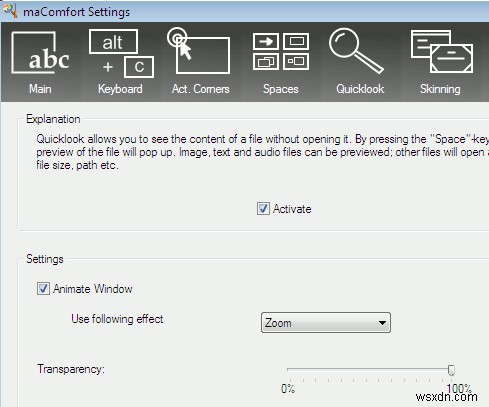
Task: Click the 'Transparency:' label
Action: point(71,369)
